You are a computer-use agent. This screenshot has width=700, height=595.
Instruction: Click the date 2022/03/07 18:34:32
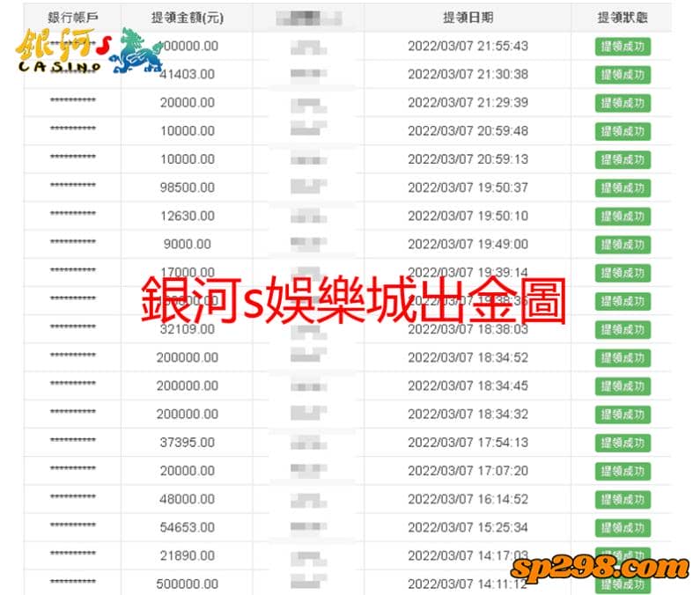tap(468, 415)
